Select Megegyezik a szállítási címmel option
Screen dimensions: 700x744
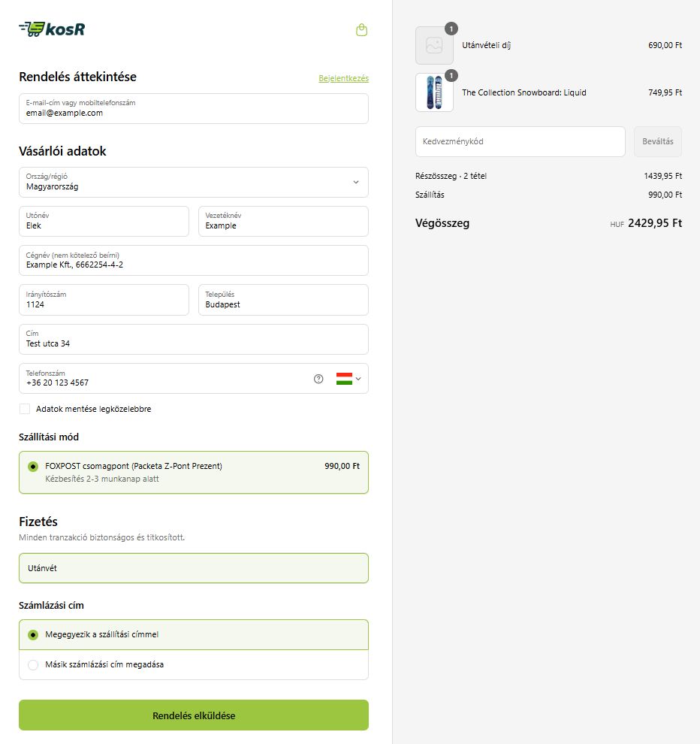33,634
